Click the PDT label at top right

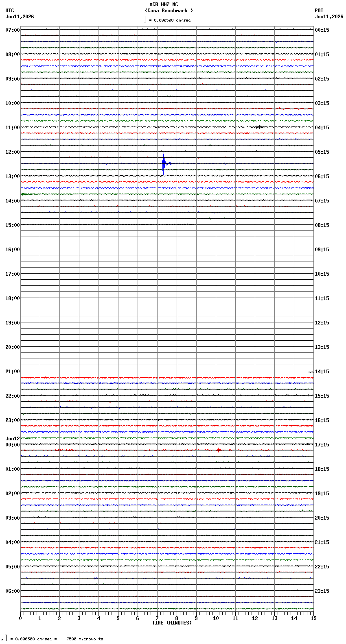319,11
